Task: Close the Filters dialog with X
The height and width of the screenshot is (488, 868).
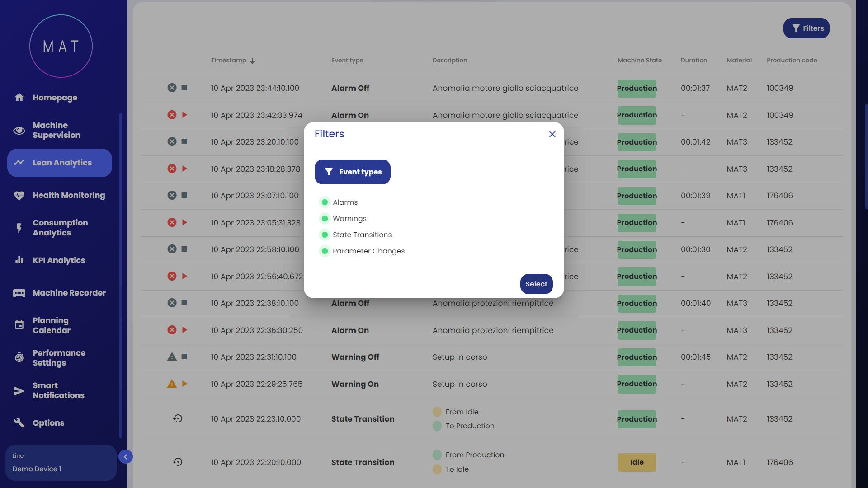Action: [552, 134]
